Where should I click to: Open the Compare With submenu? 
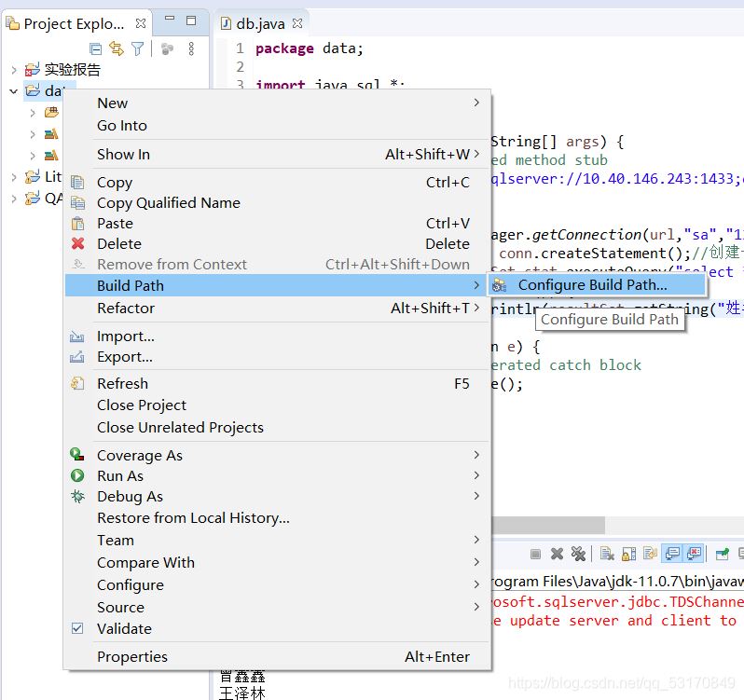(x=277, y=562)
